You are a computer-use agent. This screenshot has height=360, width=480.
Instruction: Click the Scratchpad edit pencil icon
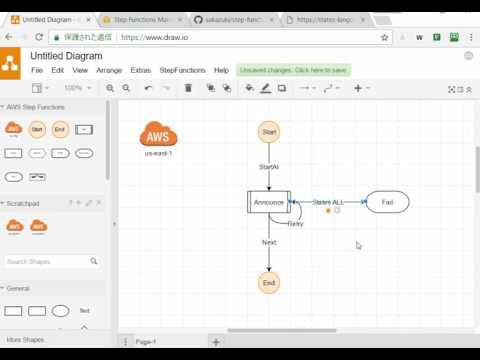tap(89, 203)
